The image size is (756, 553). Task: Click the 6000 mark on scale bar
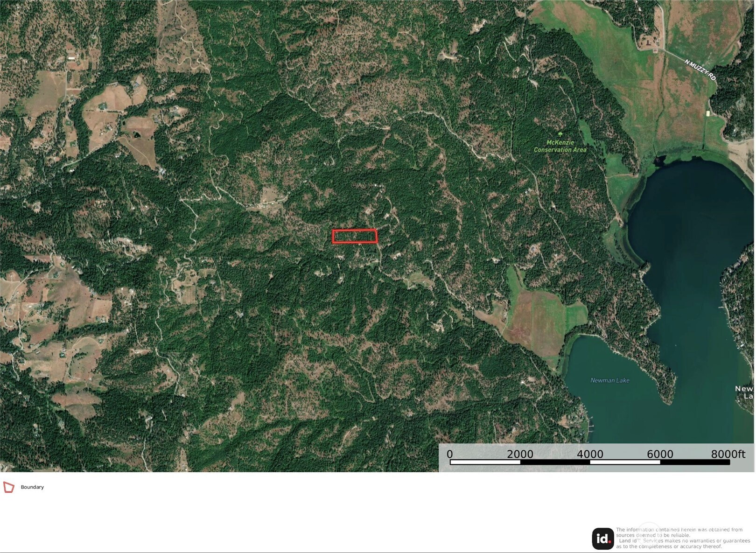pyautogui.click(x=660, y=454)
